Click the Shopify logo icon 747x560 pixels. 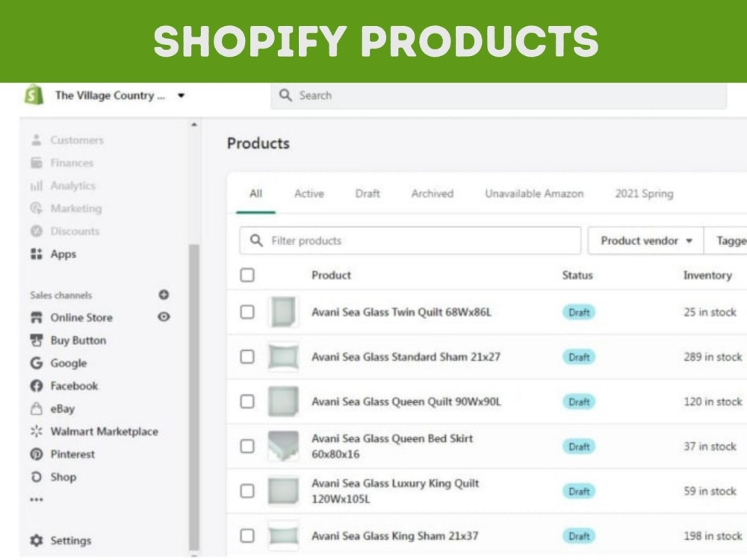point(33,95)
